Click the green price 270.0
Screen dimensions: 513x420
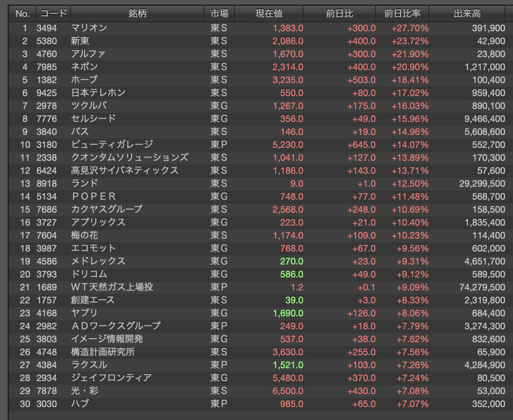pos(292,261)
